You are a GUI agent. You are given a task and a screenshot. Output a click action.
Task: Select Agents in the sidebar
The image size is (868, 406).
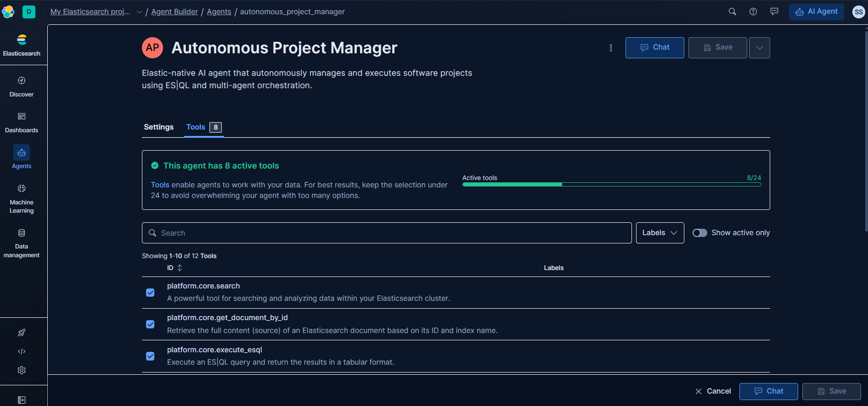click(x=22, y=158)
